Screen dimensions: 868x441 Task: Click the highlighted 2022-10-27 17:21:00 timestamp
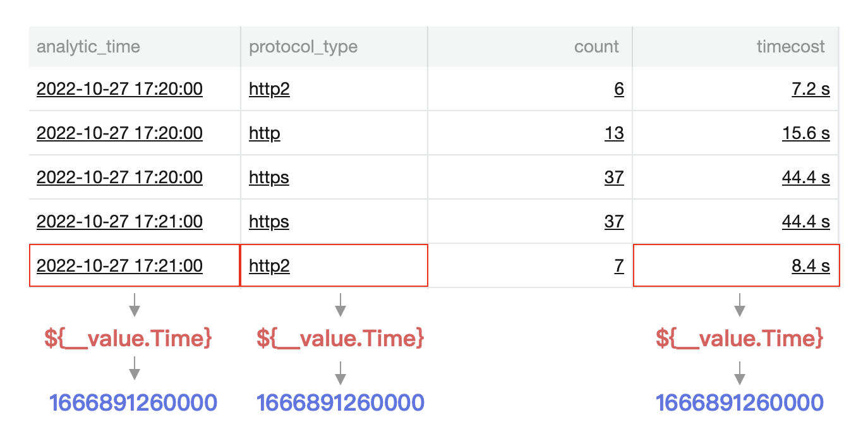coord(119,266)
